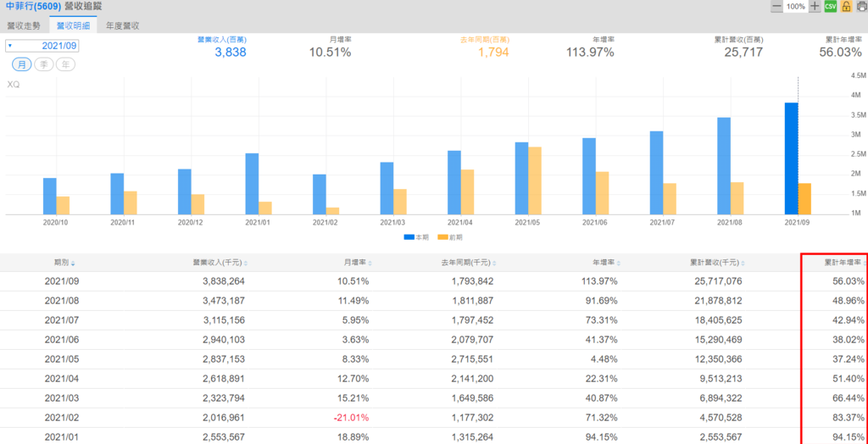This screenshot has height=444, width=868.
Task: Sort table by 去年同期(千元) column
Action: click(x=469, y=263)
